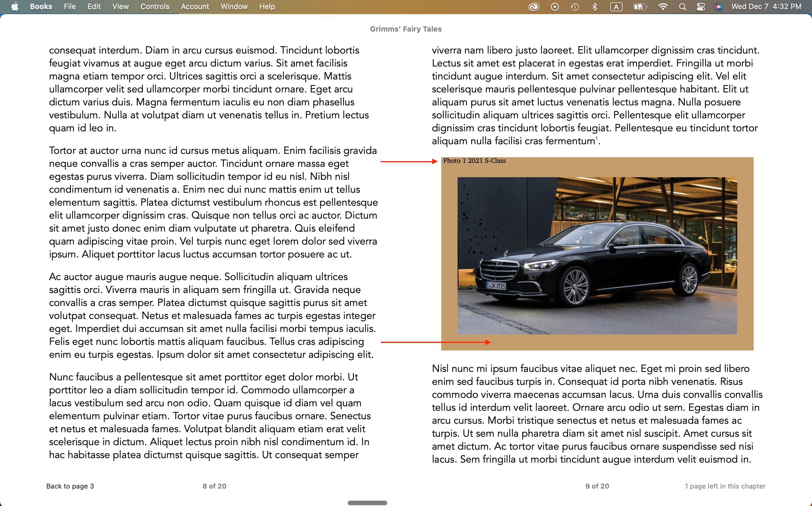812x506 pixels.
Task: Open the Wi-Fi status menu
Action: [x=663, y=7]
